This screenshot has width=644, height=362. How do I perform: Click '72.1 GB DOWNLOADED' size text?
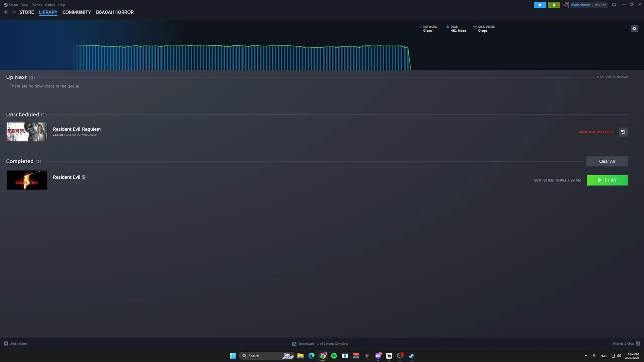tap(75, 135)
